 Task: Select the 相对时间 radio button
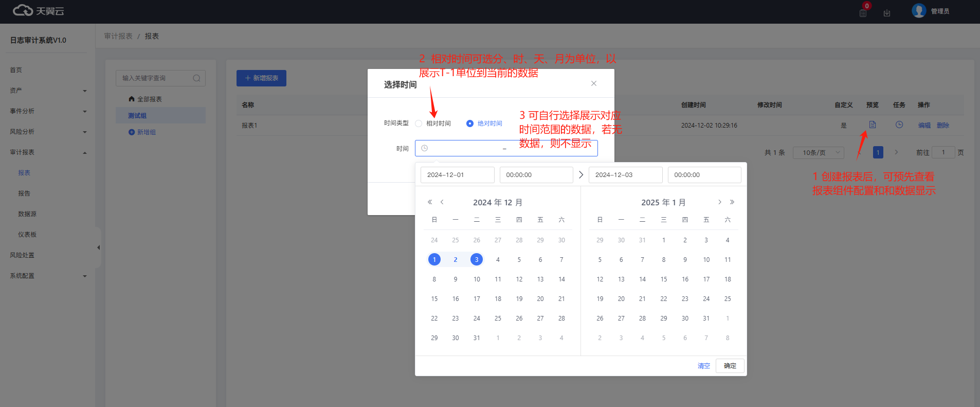coord(419,123)
